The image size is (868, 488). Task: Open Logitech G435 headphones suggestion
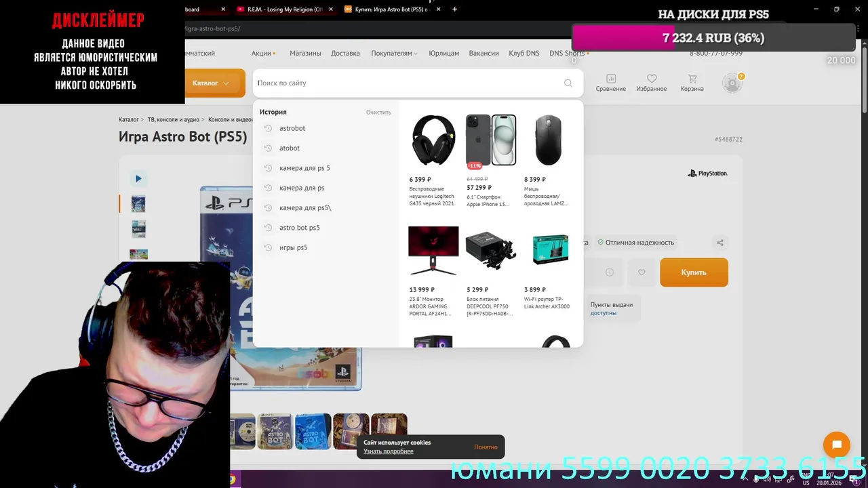click(x=433, y=161)
